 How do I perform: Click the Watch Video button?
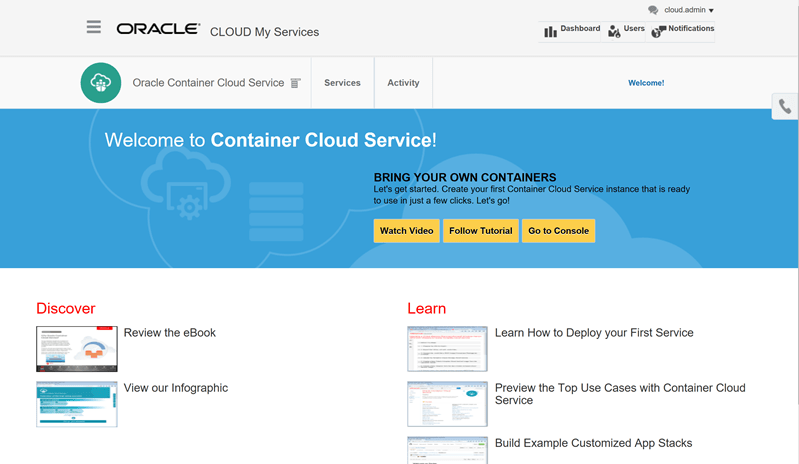(x=407, y=231)
